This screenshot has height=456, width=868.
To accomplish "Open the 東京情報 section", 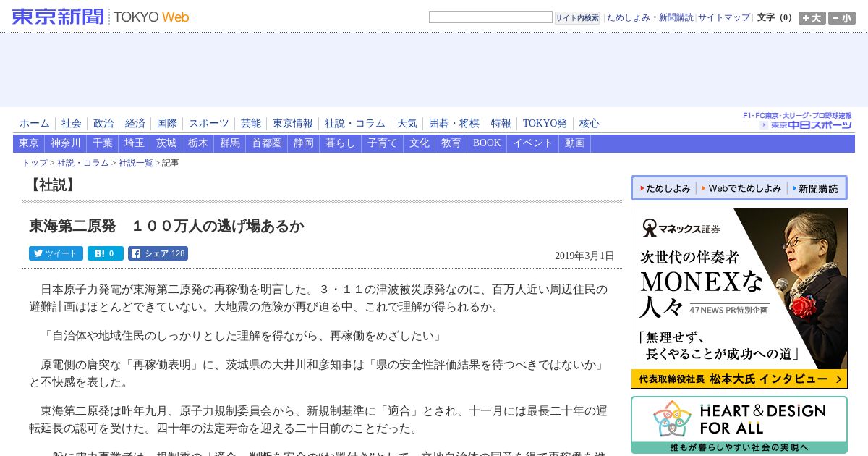I will (292, 124).
